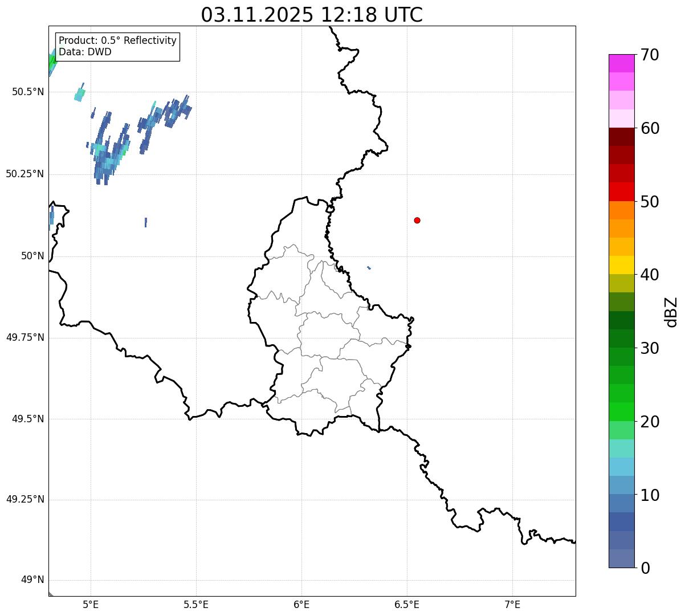Viewport: 685px width, 616px height.
Task: Click the "dBZ" colorbar label
Action: tap(671, 312)
